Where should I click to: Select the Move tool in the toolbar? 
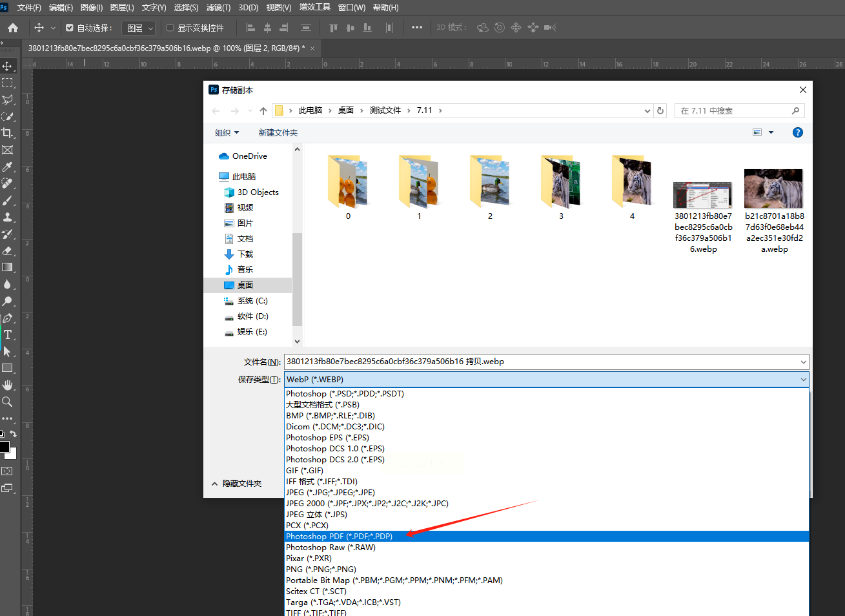tap(7, 66)
